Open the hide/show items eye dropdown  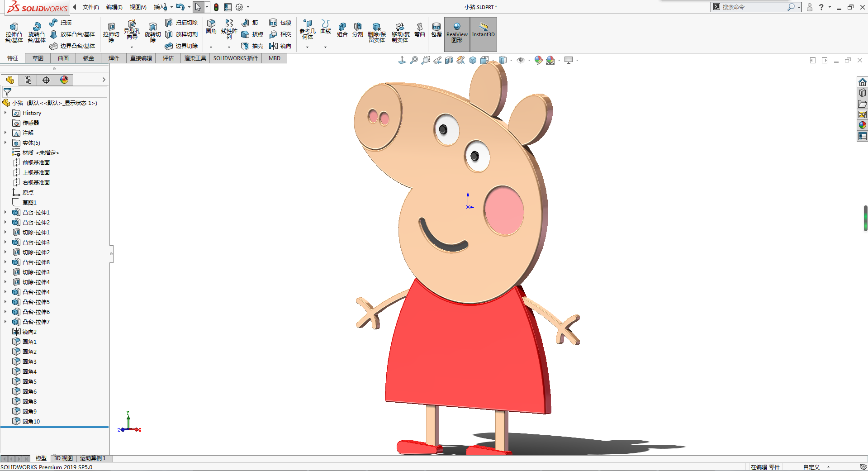pos(529,60)
